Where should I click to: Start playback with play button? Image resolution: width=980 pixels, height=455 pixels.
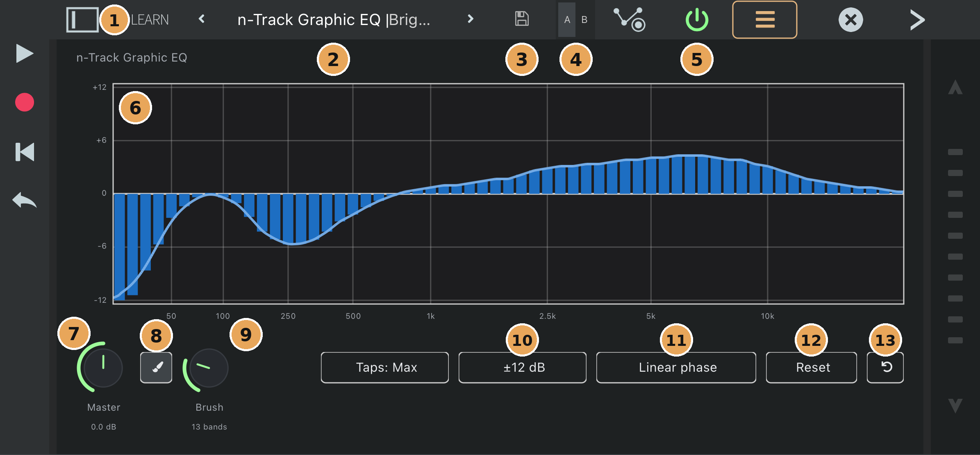point(25,53)
